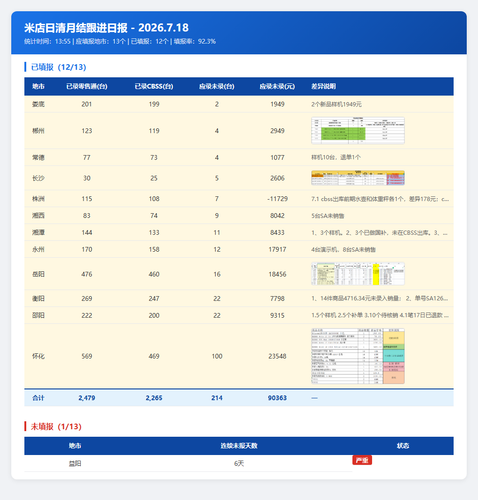Image resolution: width=478 pixels, height=500 pixels.
Task: Open the 长沙 row spreadsheet thumbnail
Action: click(358, 178)
